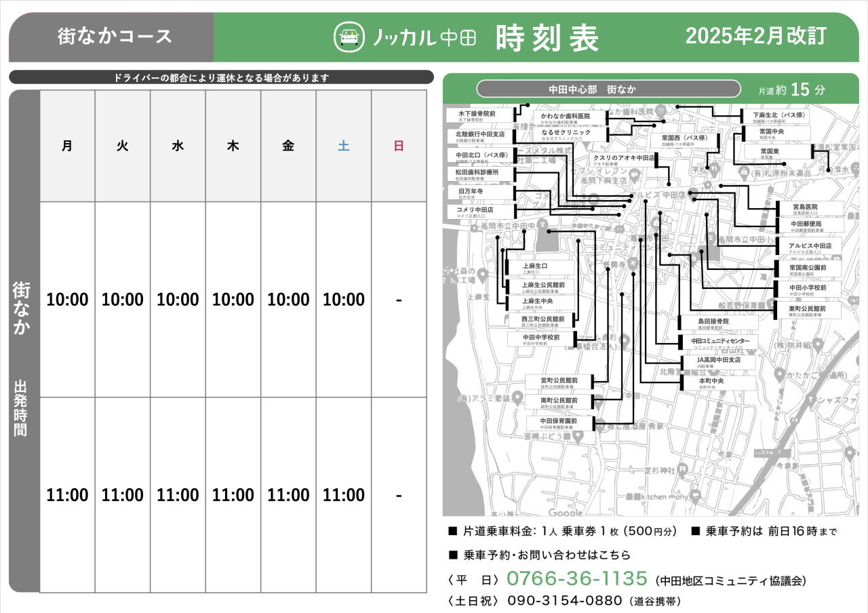
Task: Click the 11:00 cell under 金
Action: click(x=288, y=495)
